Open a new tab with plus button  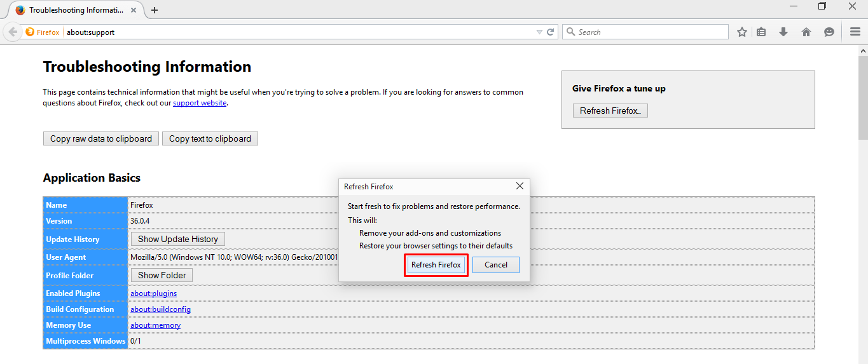[x=155, y=10]
